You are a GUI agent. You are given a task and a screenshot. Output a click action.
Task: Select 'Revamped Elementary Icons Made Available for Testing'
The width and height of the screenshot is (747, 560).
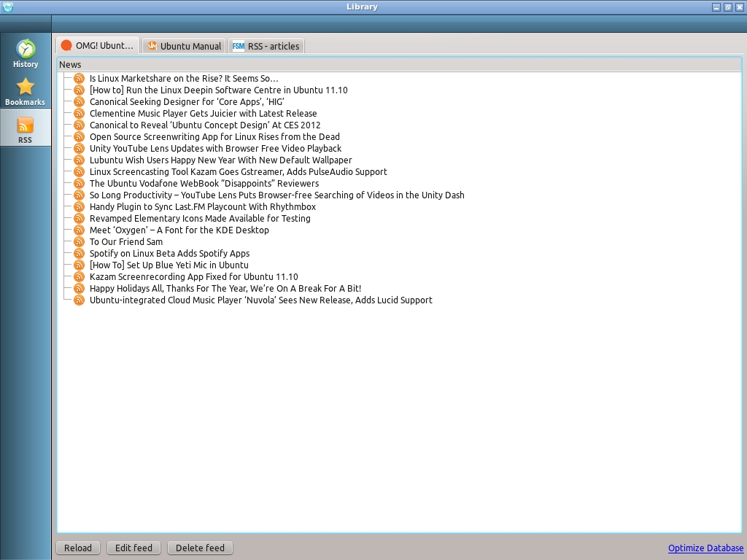(x=200, y=219)
